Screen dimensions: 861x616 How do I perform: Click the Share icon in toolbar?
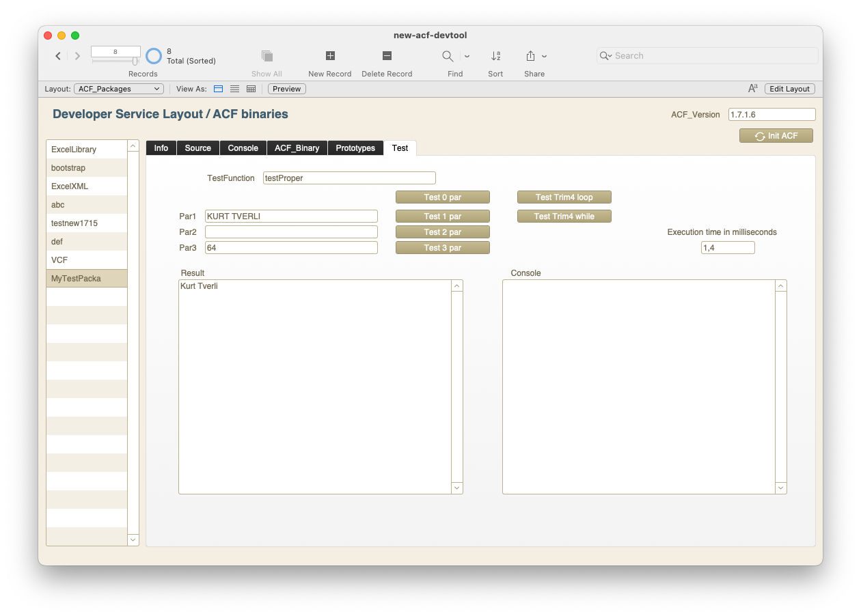click(x=530, y=56)
